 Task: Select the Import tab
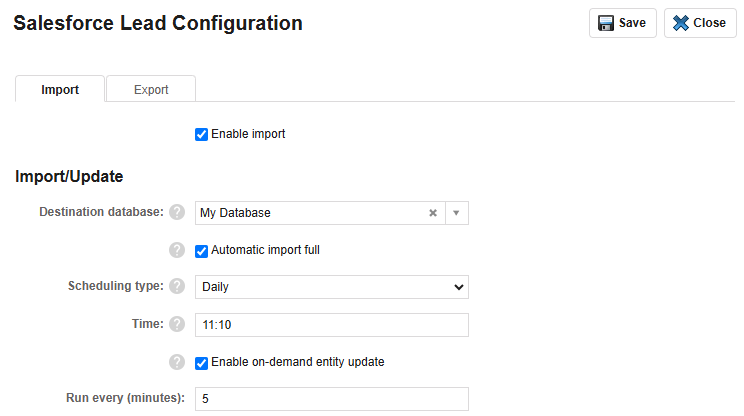(x=60, y=89)
